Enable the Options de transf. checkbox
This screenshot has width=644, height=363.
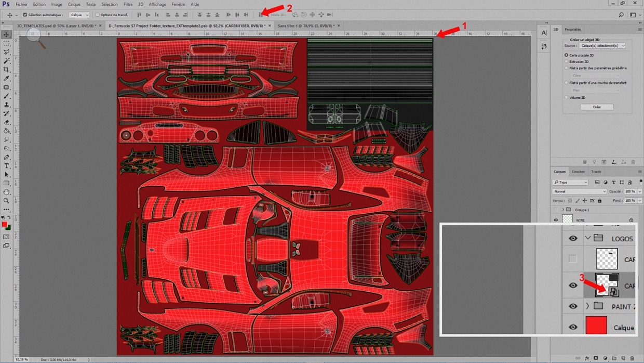[97, 15]
